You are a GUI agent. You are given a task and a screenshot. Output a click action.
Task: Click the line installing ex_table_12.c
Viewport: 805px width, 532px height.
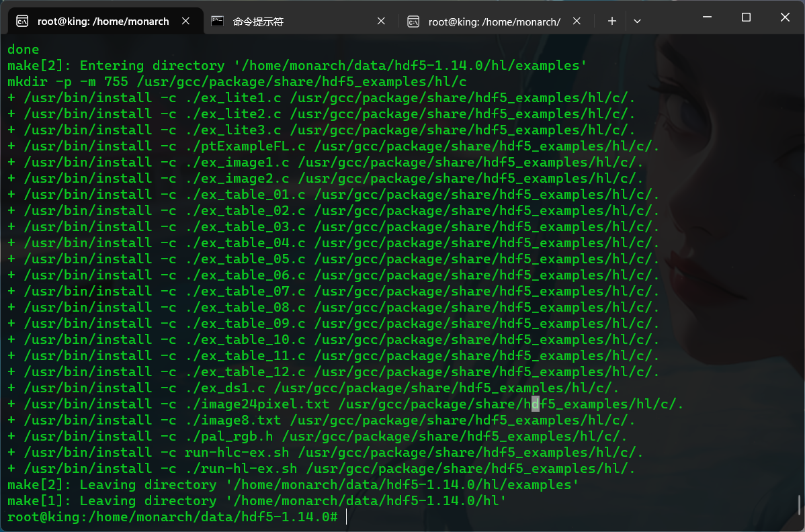tap(333, 371)
